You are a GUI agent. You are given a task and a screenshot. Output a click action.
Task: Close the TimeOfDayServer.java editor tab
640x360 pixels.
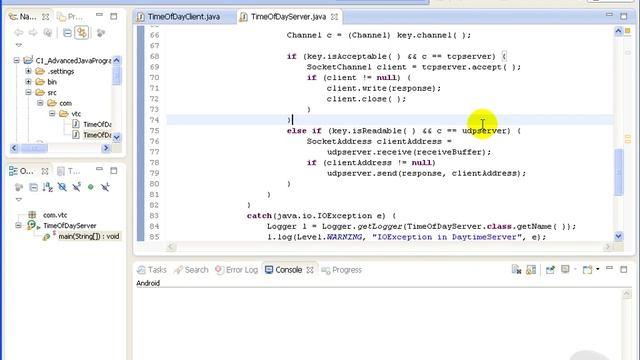click(334, 17)
